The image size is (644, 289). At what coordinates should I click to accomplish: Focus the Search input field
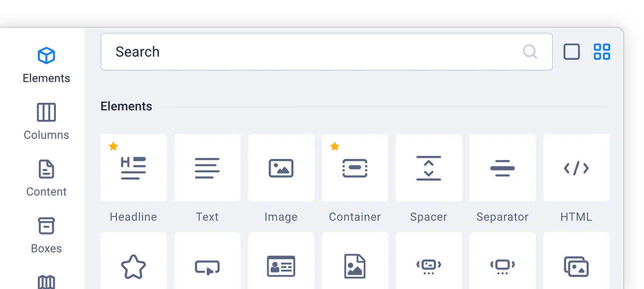326,52
